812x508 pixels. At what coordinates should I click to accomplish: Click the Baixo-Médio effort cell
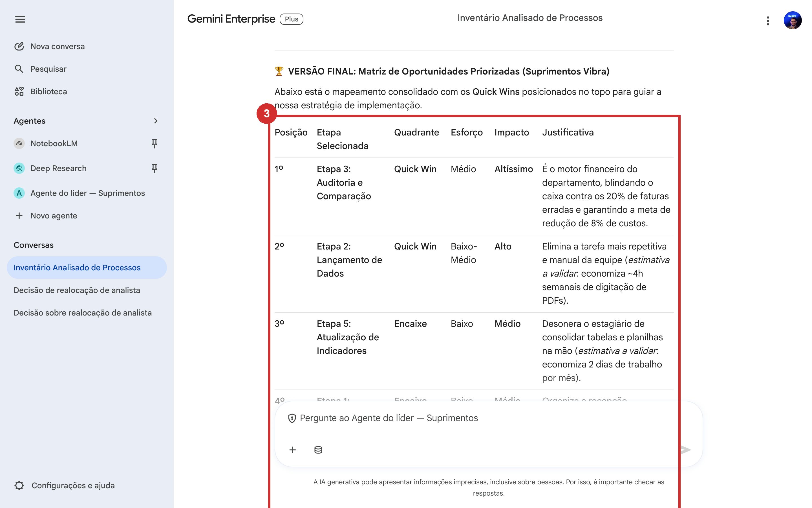464,253
